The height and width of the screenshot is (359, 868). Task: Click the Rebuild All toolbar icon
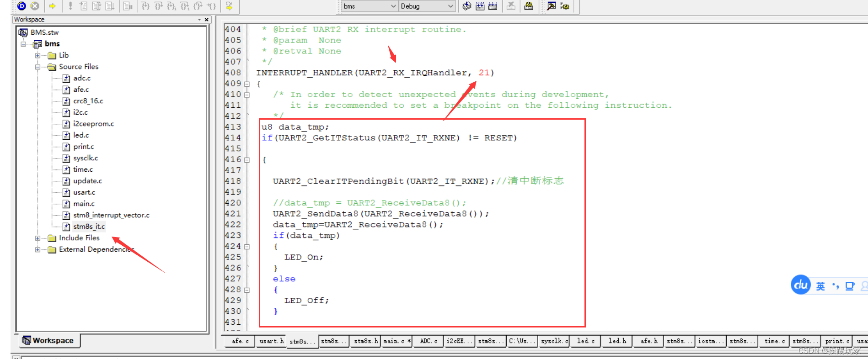tap(493, 6)
